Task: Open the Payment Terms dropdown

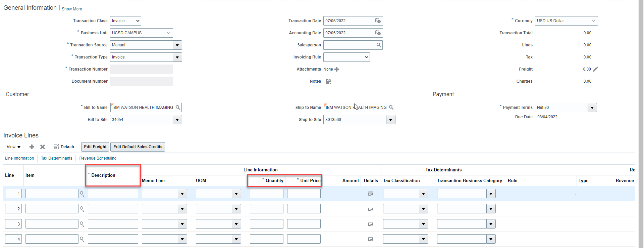Action: click(x=592, y=108)
